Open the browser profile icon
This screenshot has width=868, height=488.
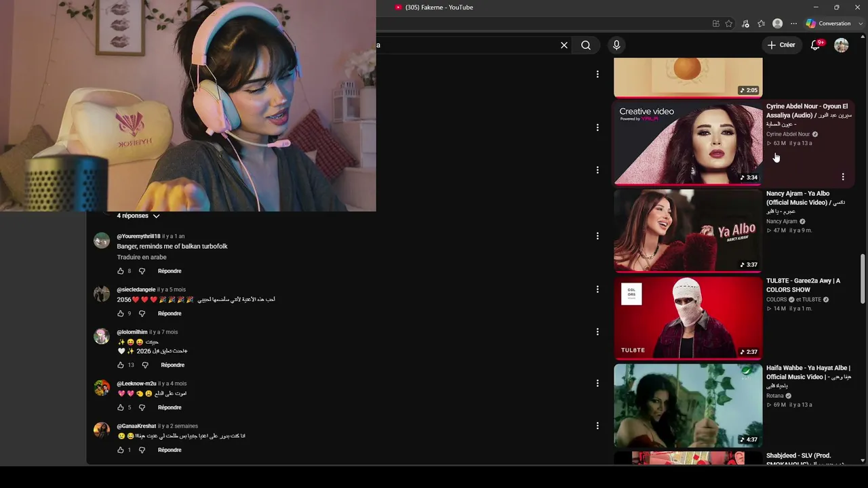[x=778, y=24]
